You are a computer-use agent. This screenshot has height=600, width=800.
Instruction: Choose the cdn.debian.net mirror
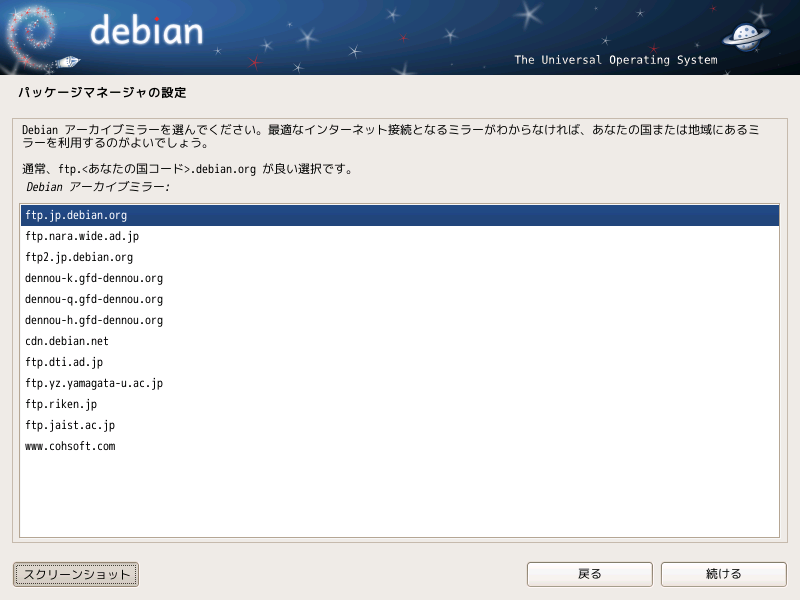tap(400, 341)
